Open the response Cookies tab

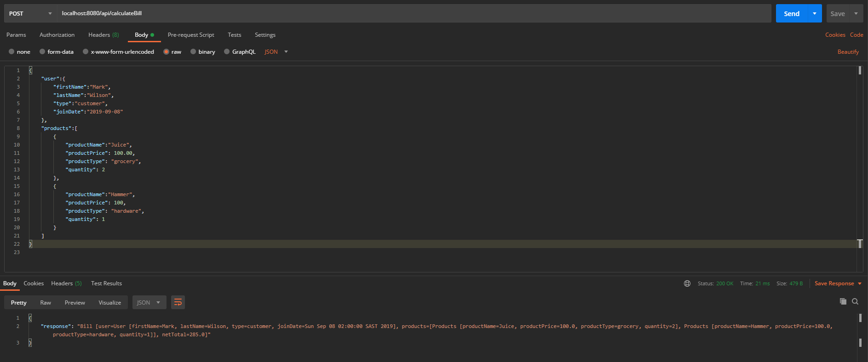point(34,283)
